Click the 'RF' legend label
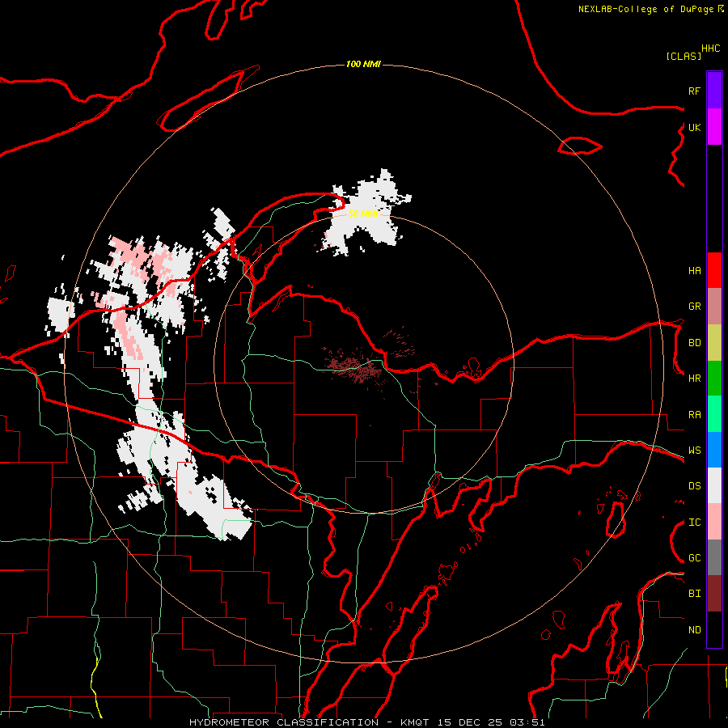 click(694, 91)
